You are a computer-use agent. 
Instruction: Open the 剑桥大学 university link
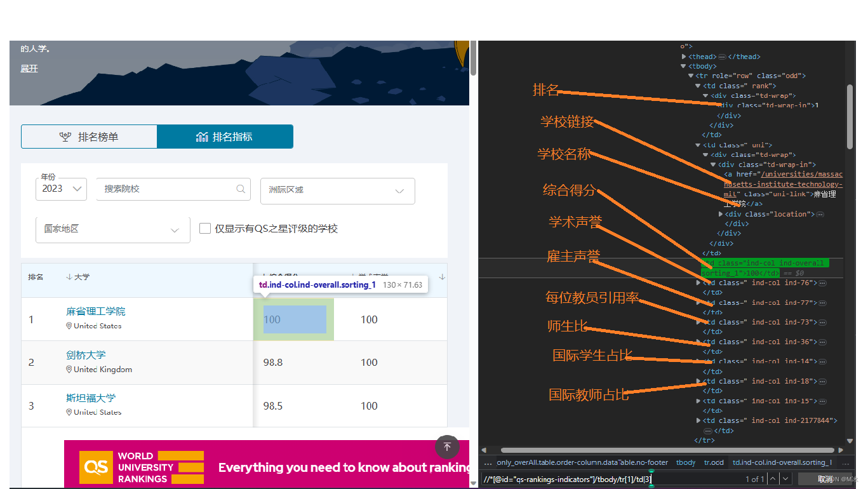pos(86,355)
